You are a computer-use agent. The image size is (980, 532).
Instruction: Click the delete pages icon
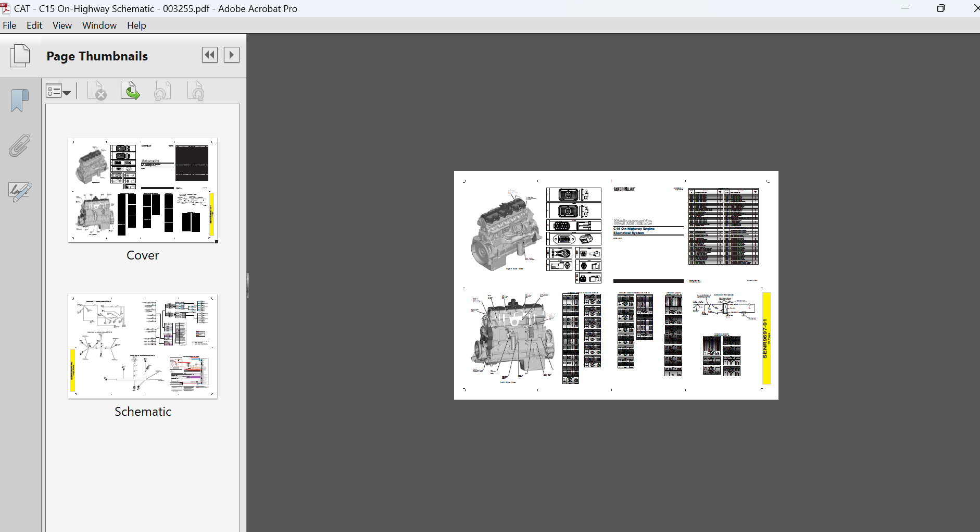[x=97, y=91]
